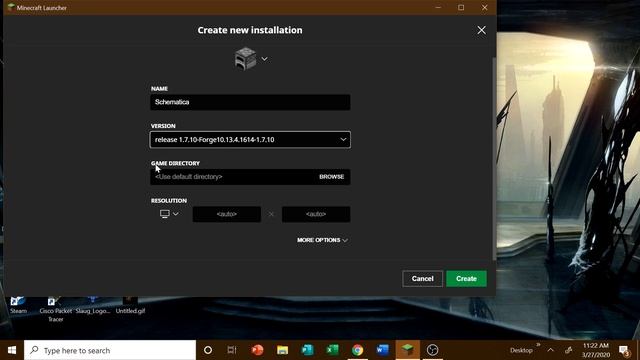Click the taskbar search box

pyautogui.click(x=110, y=350)
